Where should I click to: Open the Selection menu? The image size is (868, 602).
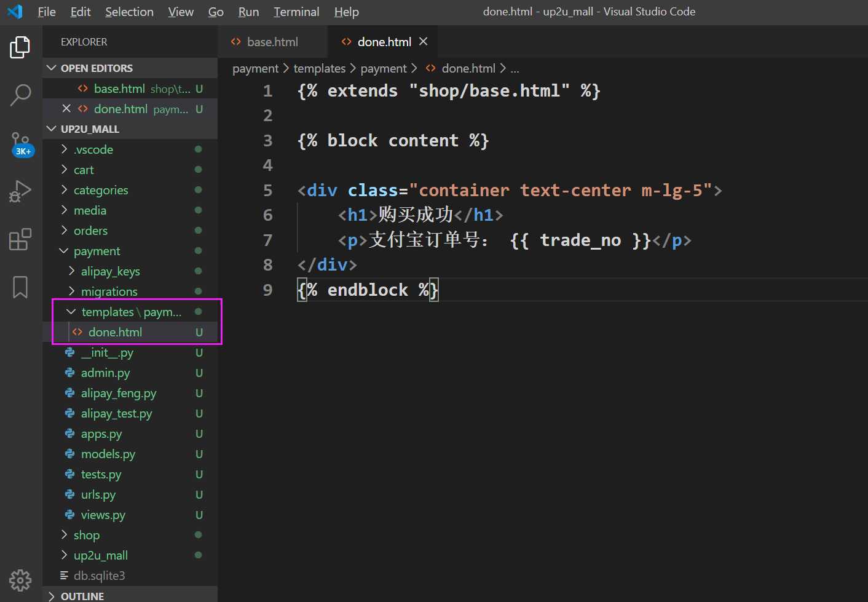129,12
